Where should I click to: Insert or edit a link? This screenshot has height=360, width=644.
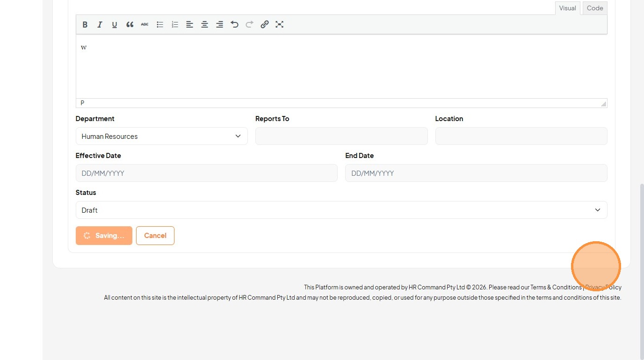(264, 25)
